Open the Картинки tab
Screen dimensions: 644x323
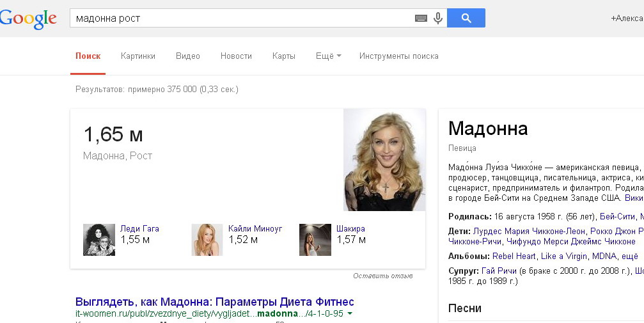138,56
